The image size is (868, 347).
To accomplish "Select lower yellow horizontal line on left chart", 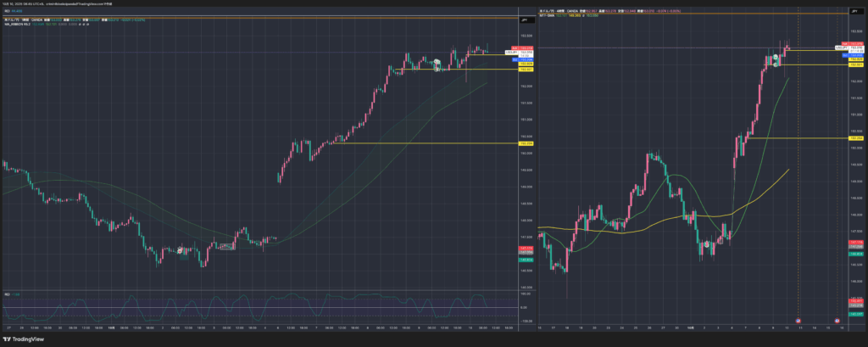I will (424, 143).
